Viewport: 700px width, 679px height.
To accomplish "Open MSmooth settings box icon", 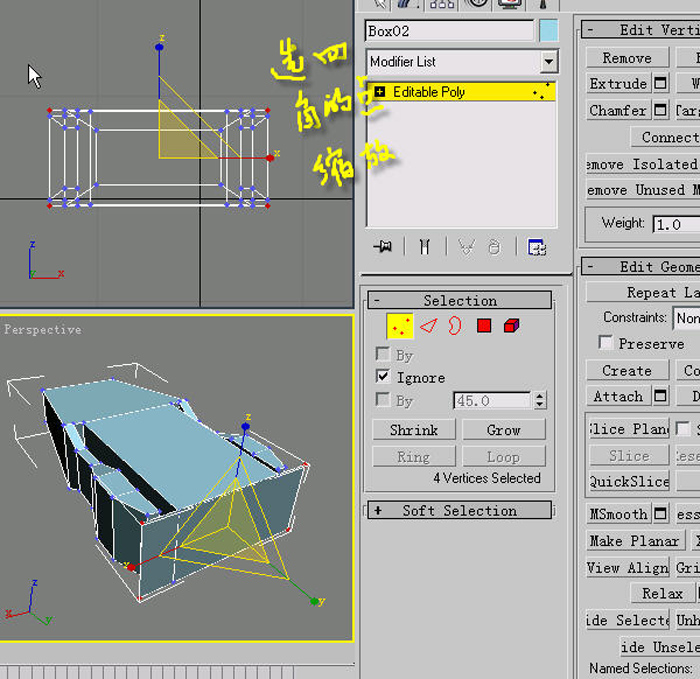I will (x=660, y=514).
